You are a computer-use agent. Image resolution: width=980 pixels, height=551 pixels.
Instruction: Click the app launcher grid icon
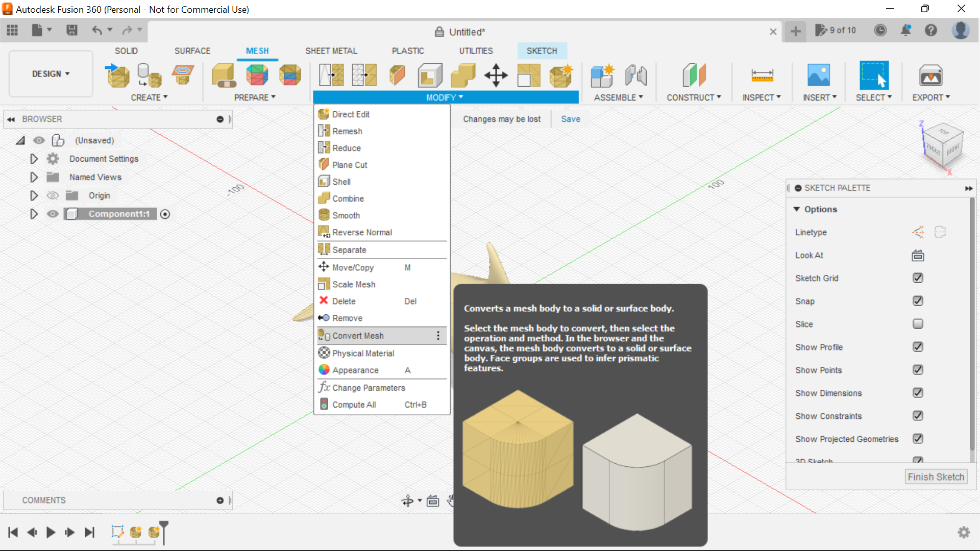click(12, 30)
